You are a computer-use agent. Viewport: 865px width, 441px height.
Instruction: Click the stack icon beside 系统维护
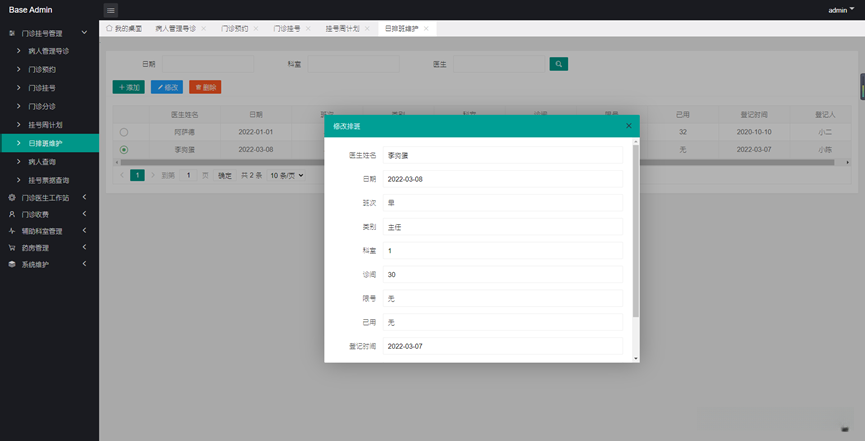12,264
